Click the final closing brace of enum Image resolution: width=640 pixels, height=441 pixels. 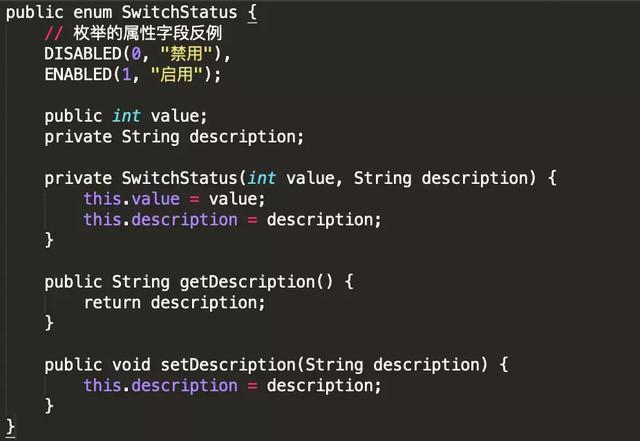11,427
